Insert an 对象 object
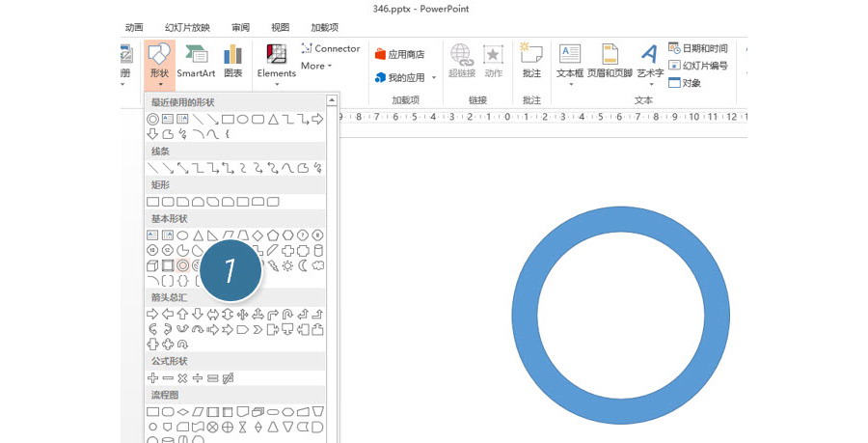This screenshot has width=868, height=443. tap(685, 83)
